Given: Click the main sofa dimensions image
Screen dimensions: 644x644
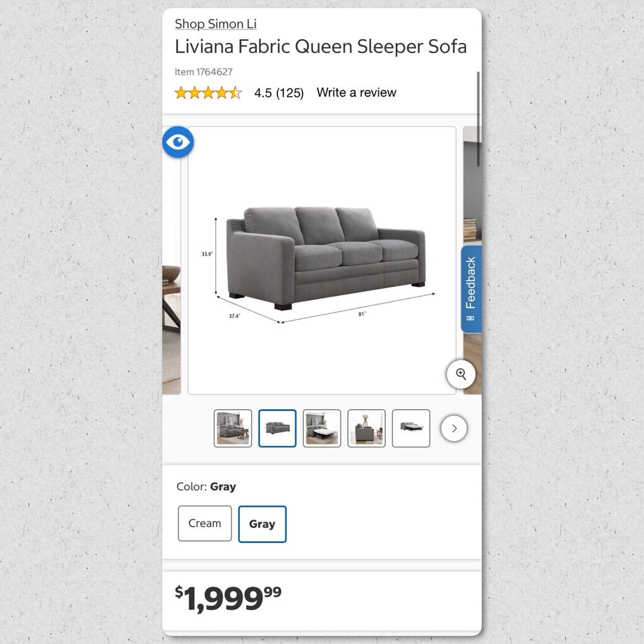Looking at the screenshot, I should (322, 260).
